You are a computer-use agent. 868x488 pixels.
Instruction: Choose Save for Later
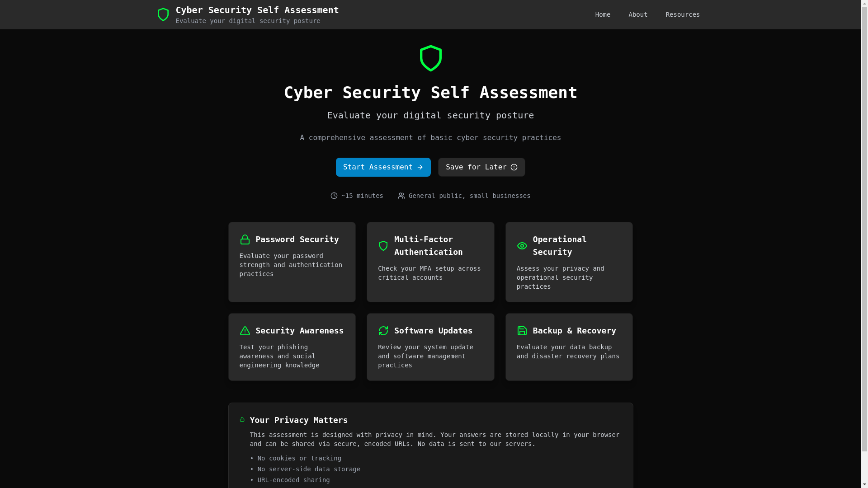pyautogui.click(x=481, y=167)
